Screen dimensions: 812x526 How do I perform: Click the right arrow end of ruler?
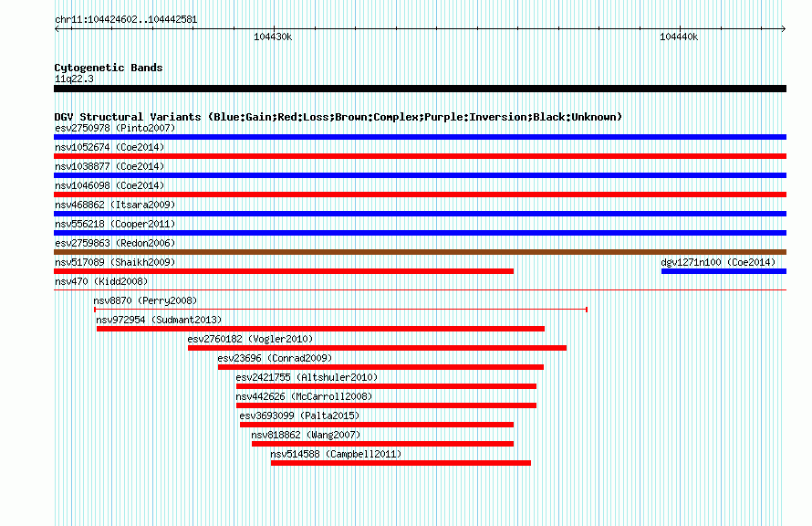pyautogui.click(x=784, y=29)
